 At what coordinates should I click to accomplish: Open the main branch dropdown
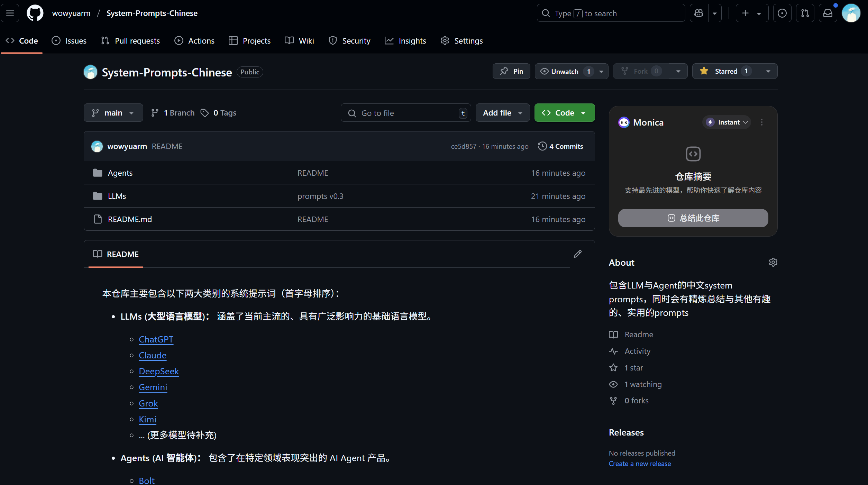pos(113,113)
